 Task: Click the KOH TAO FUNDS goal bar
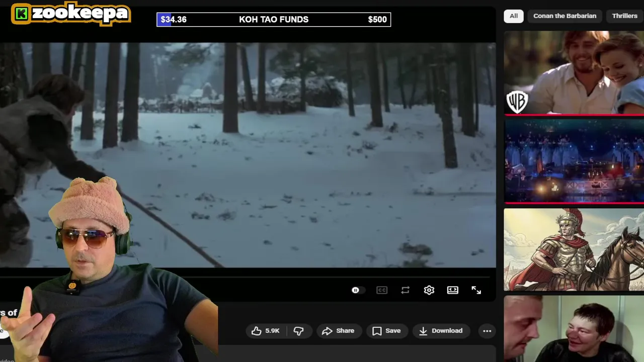(x=274, y=20)
